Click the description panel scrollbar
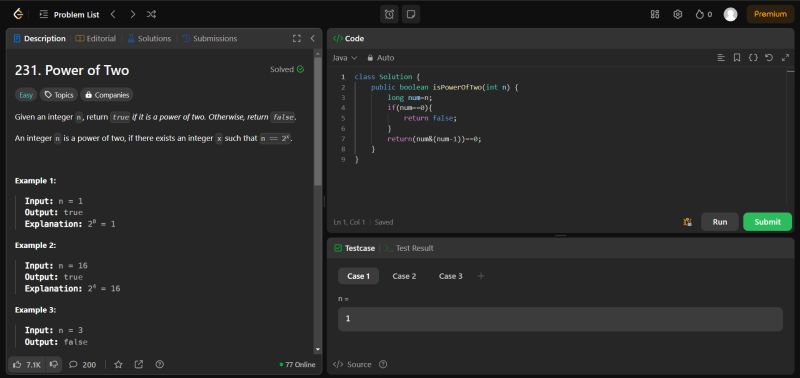This screenshot has height=378, width=800. point(318,120)
